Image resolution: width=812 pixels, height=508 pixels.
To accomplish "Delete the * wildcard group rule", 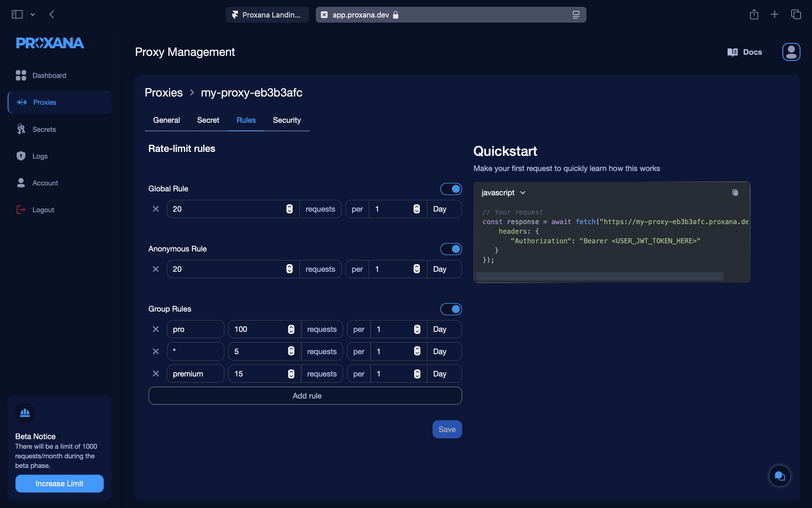I will click(156, 351).
